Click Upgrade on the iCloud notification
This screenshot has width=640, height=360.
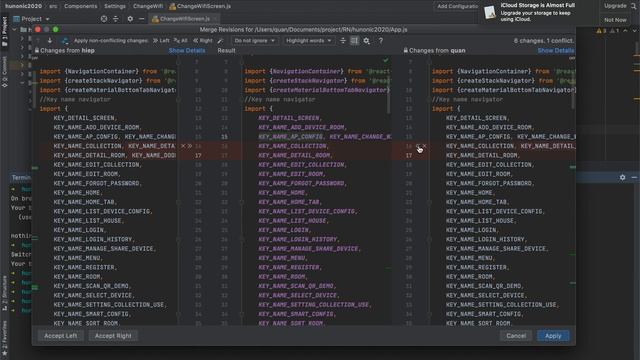tap(615, 6)
